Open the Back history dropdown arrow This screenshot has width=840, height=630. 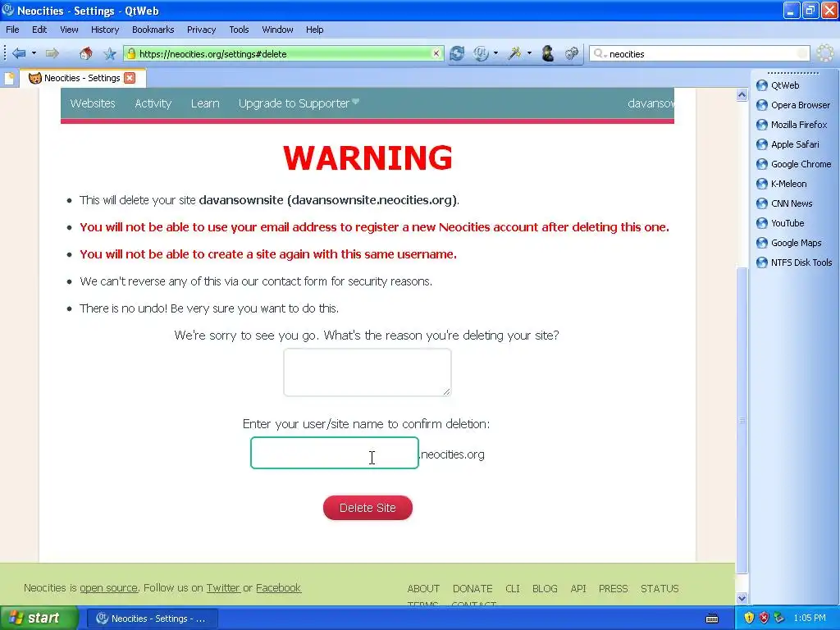point(34,53)
